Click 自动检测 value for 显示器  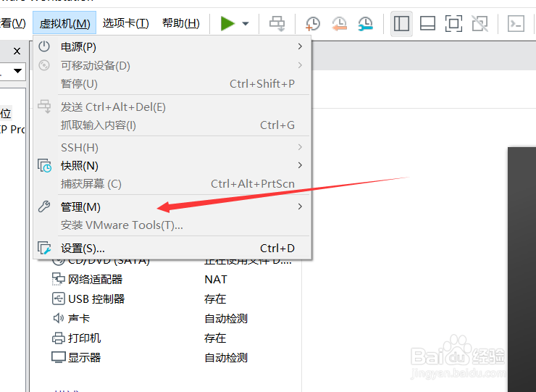coord(226,358)
